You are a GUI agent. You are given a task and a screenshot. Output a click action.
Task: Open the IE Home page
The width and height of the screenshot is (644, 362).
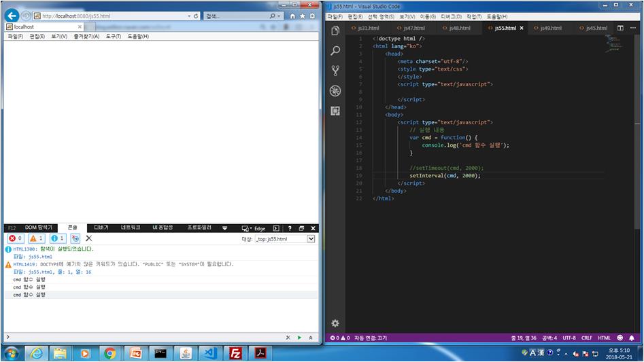point(292,16)
